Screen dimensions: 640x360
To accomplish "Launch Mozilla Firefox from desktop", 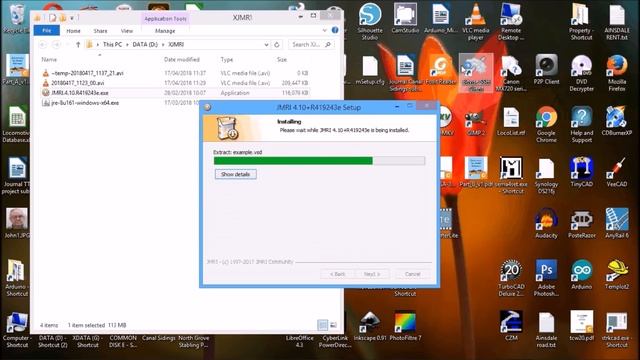I will [617, 73].
